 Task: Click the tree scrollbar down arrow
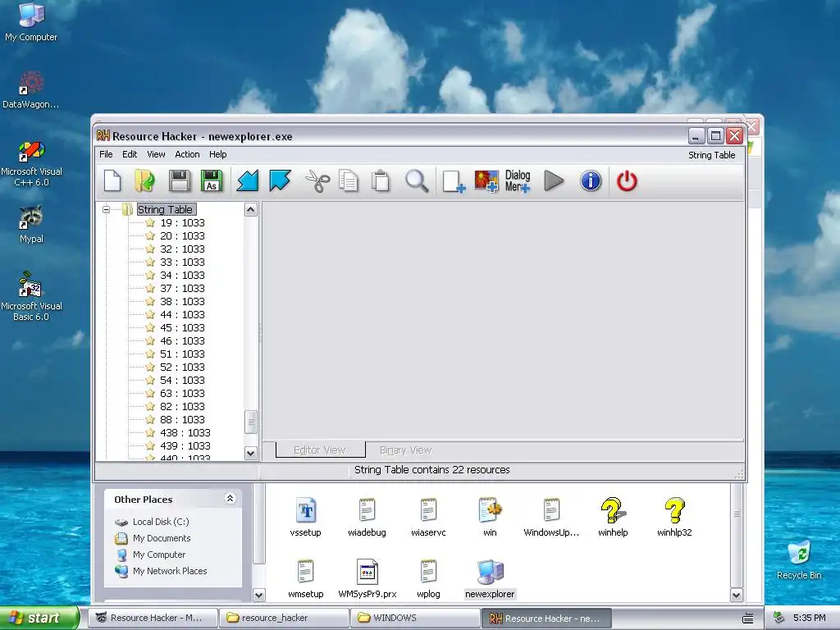pos(251,453)
